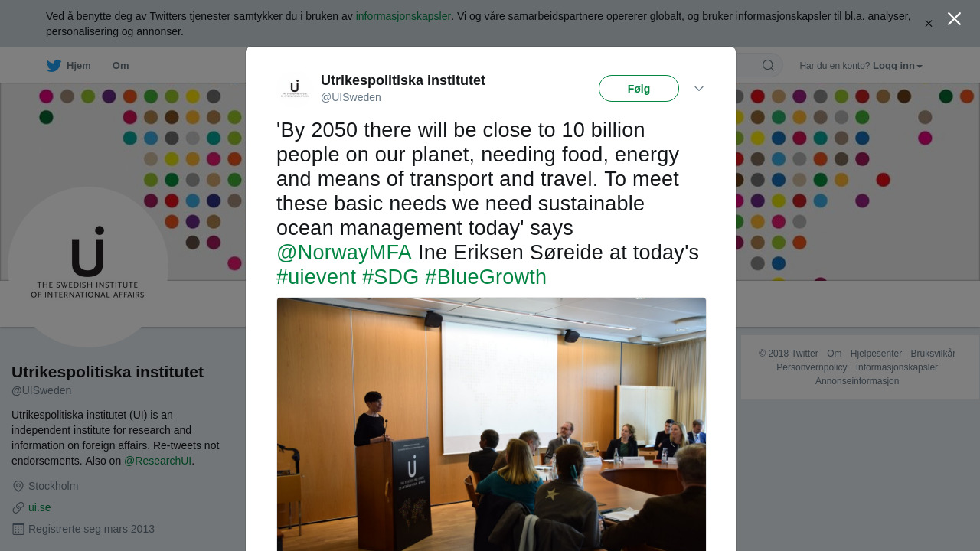Open the Logg inn dropdown
The image size is (980, 551).
click(897, 66)
